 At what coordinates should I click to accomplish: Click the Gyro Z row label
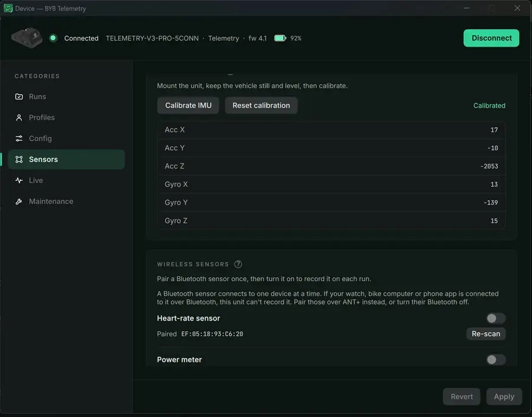176,221
